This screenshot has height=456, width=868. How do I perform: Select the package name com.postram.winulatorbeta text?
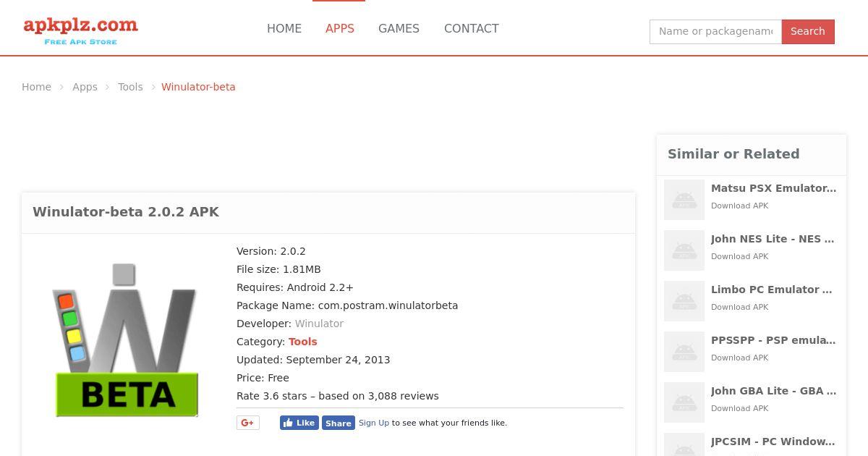pos(388,305)
